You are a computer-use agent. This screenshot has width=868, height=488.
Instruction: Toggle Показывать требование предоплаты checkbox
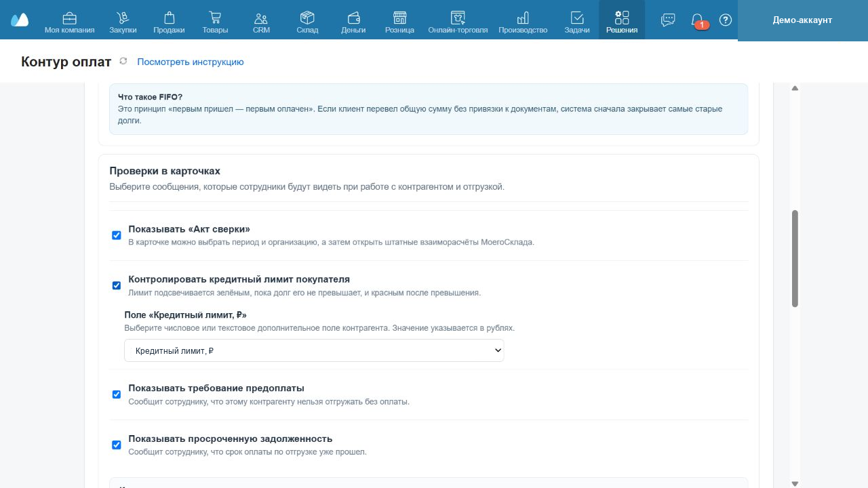[x=117, y=394]
